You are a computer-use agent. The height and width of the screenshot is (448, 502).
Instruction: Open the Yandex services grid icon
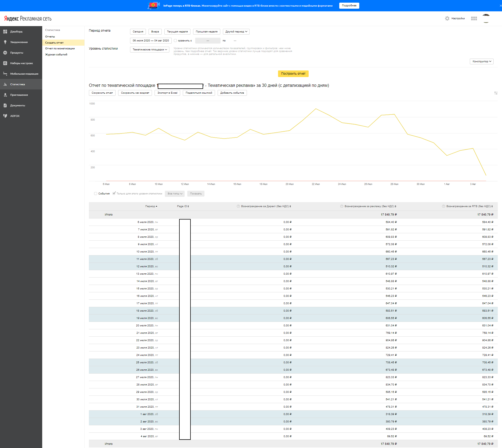coord(474,18)
